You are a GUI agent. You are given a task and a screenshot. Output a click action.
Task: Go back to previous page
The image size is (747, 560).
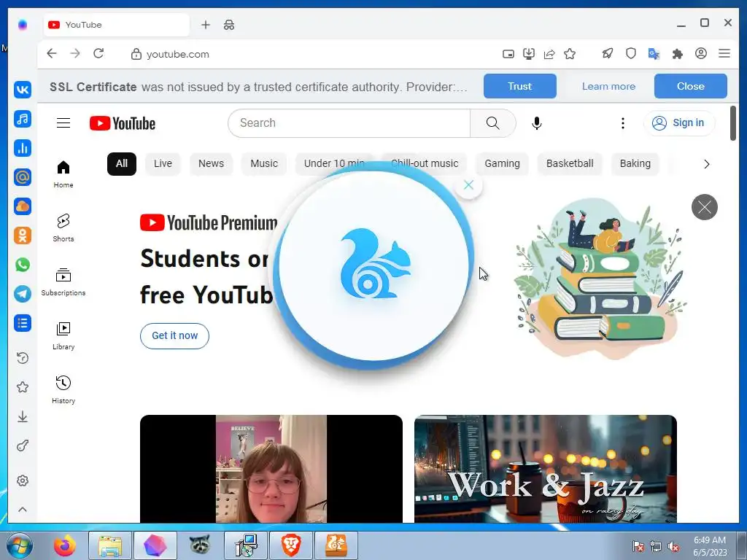[52, 53]
